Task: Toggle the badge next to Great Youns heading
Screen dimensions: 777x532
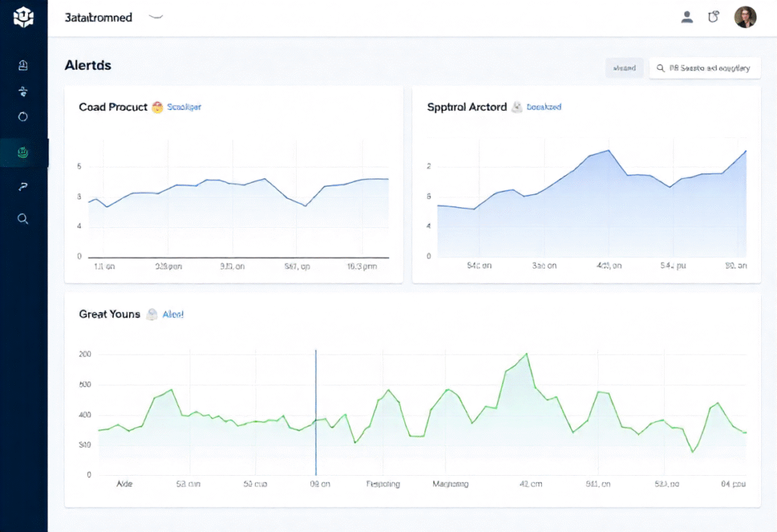Action: pyautogui.click(x=151, y=313)
